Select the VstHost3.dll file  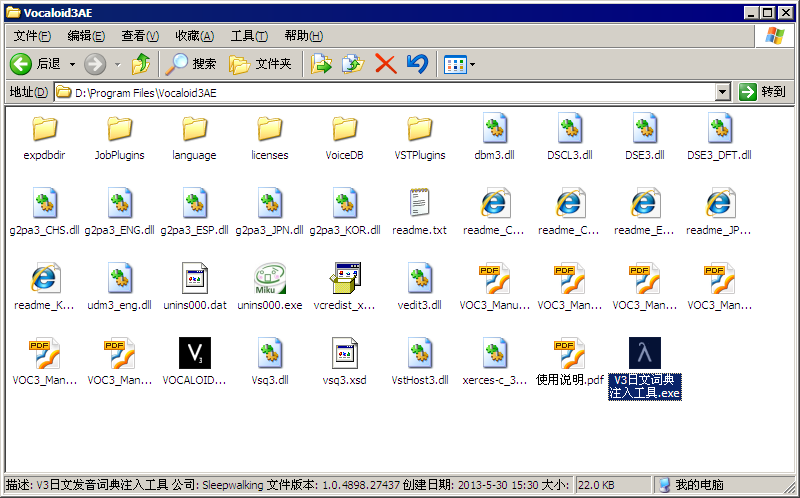pyautogui.click(x=419, y=362)
